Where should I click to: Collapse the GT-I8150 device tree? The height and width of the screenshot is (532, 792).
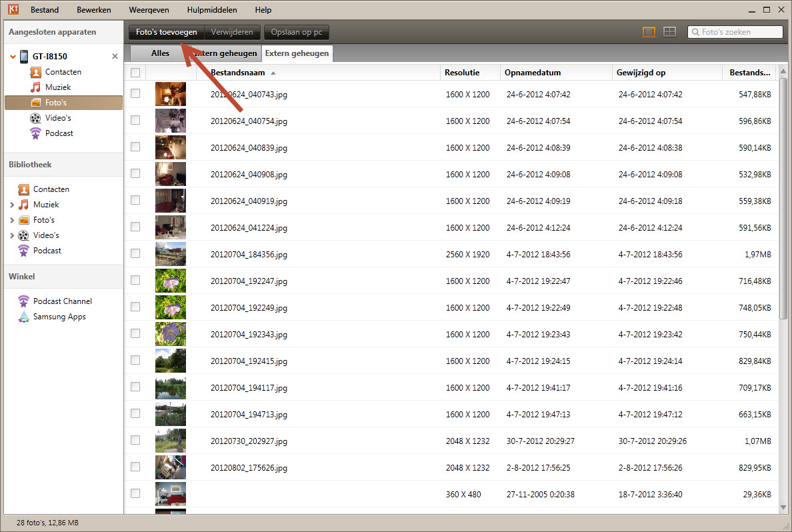coord(13,57)
